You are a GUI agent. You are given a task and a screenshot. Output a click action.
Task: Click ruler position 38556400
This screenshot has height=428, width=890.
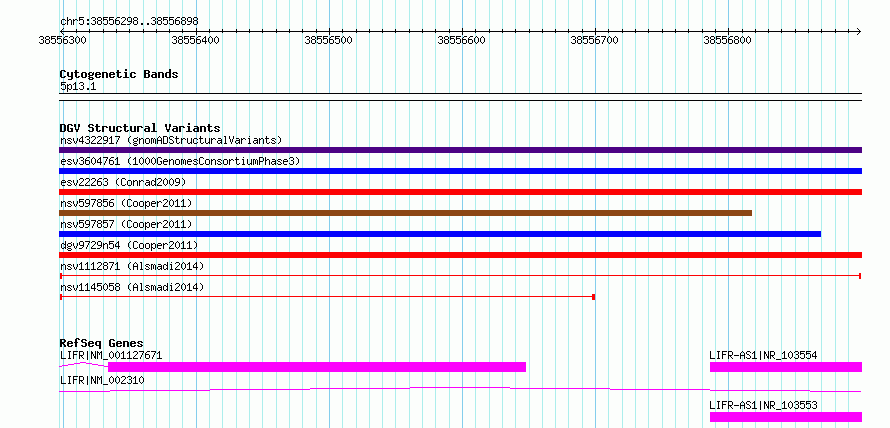point(195,40)
